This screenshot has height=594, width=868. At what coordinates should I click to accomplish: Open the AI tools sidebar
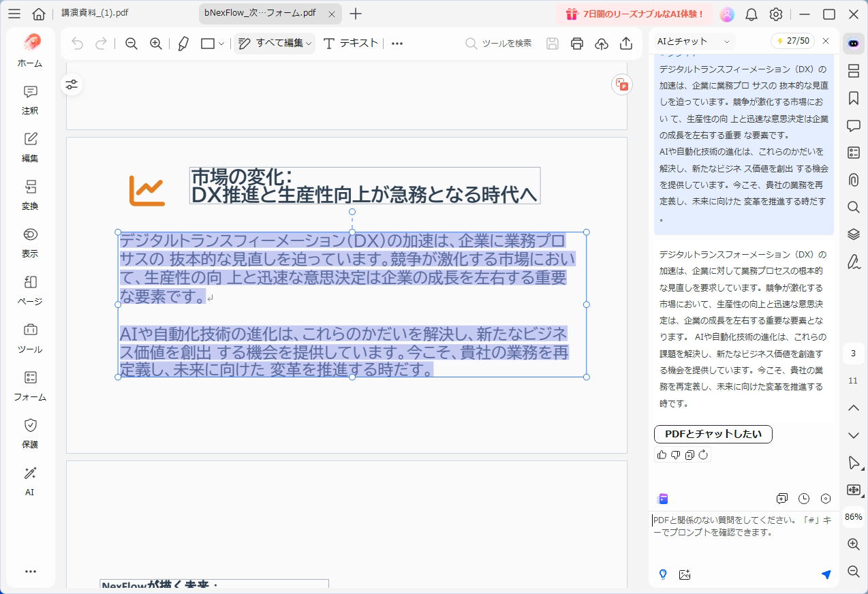click(x=29, y=480)
